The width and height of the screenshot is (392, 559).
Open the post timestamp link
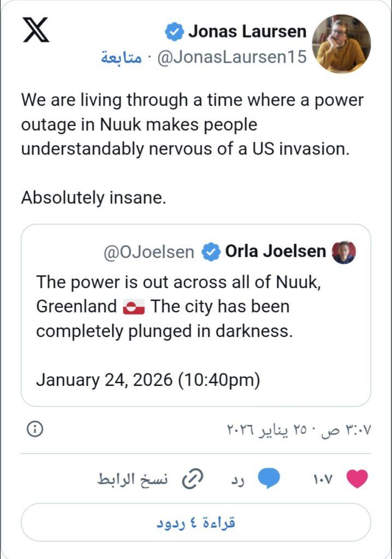(x=299, y=430)
